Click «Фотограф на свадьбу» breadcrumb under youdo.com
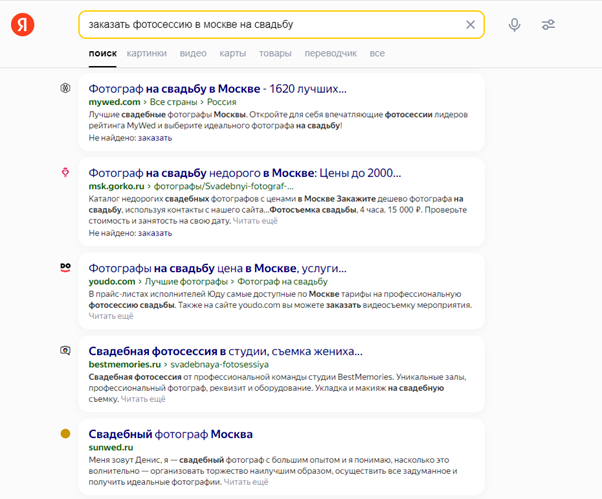 (283, 282)
